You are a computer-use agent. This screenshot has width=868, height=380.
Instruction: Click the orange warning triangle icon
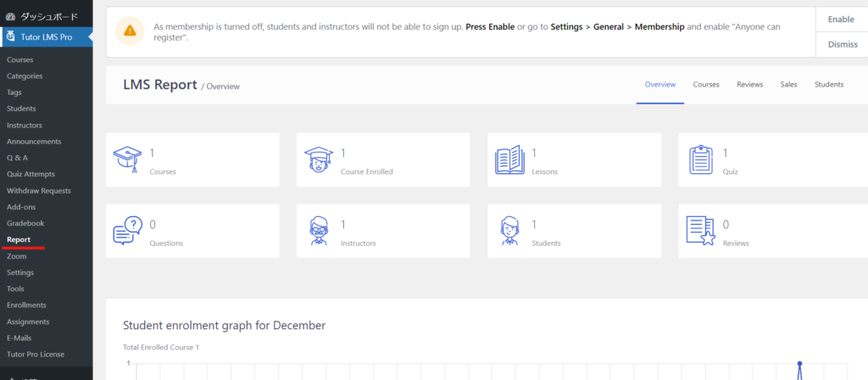coord(129,30)
